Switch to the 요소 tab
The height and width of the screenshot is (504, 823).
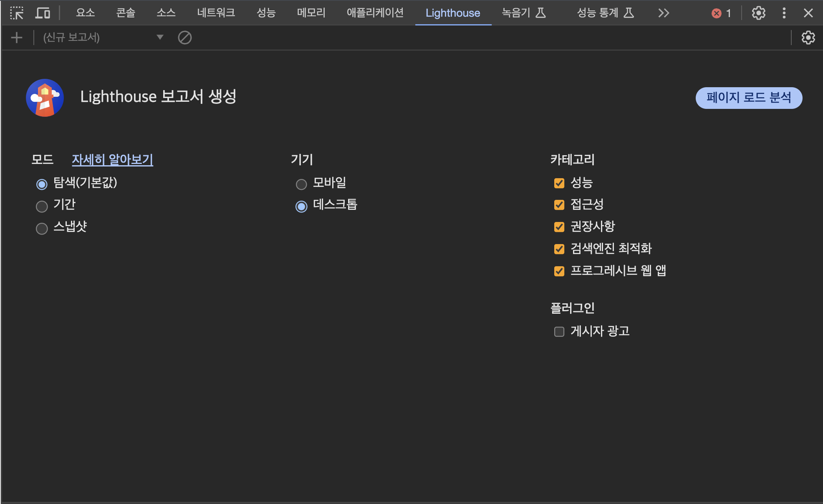(x=85, y=13)
